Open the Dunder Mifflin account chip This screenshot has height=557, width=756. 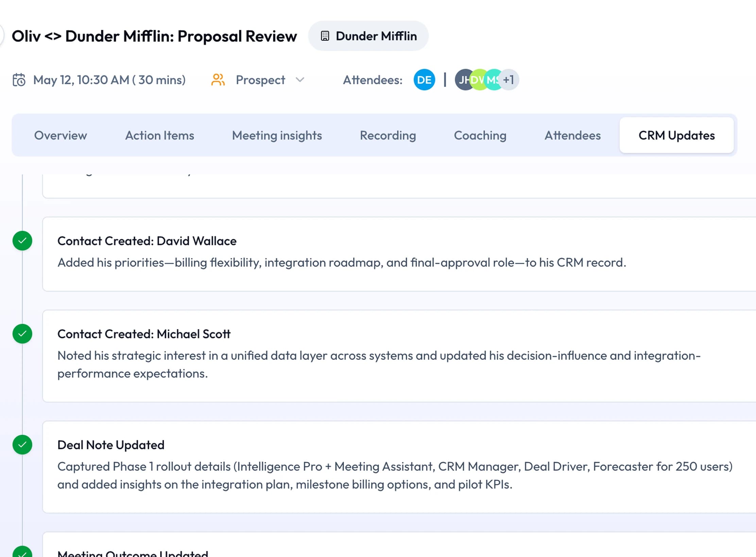tap(368, 36)
